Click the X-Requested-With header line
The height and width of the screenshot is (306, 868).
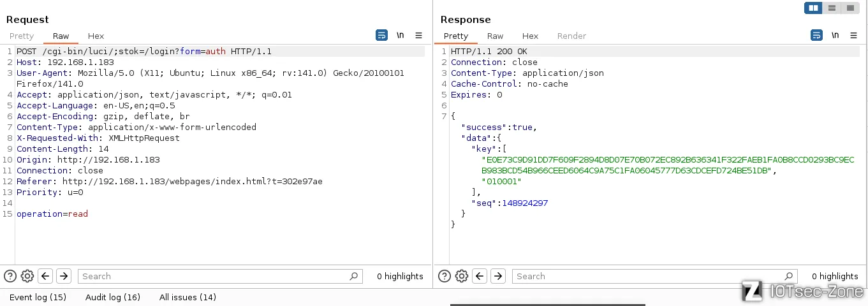(98, 138)
